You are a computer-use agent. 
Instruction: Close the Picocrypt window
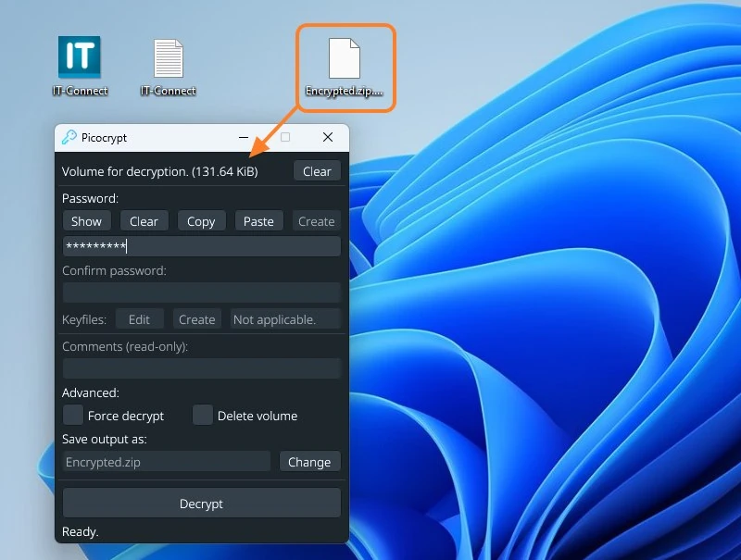(x=328, y=137)
